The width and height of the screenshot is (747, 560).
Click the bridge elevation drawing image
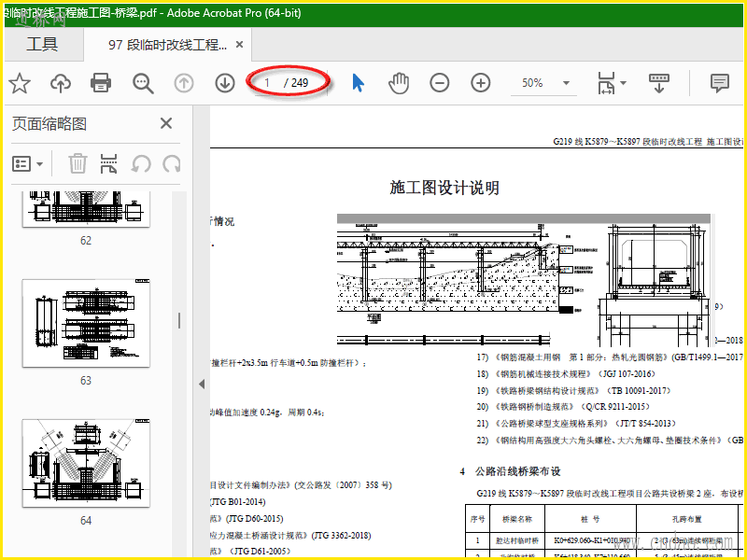524,281
